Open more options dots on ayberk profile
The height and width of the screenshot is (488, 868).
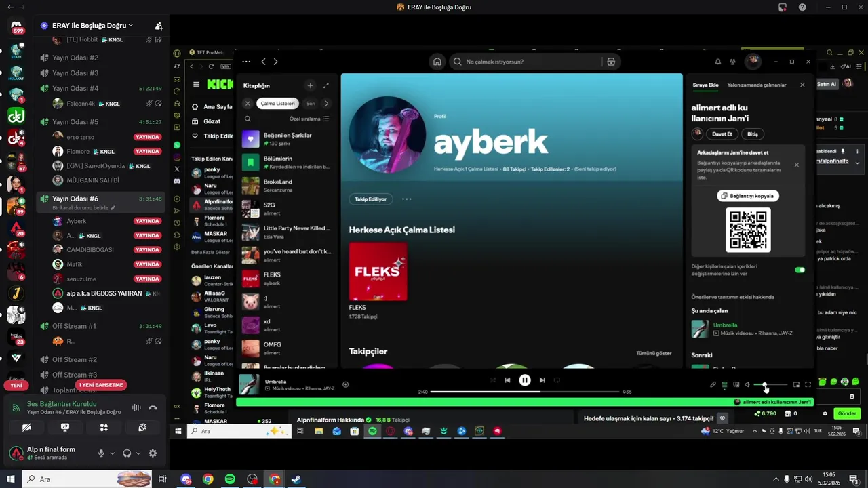[x=407, y=199]
